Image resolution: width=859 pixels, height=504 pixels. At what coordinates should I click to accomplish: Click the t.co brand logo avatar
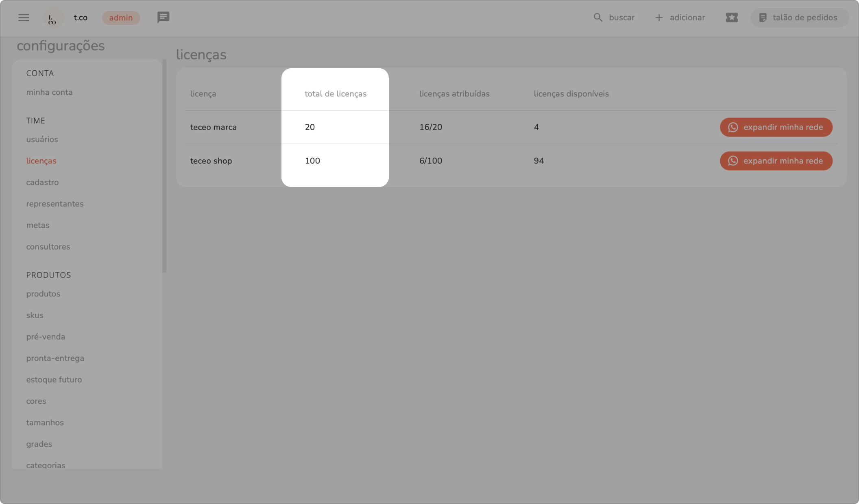coord(53,18)
